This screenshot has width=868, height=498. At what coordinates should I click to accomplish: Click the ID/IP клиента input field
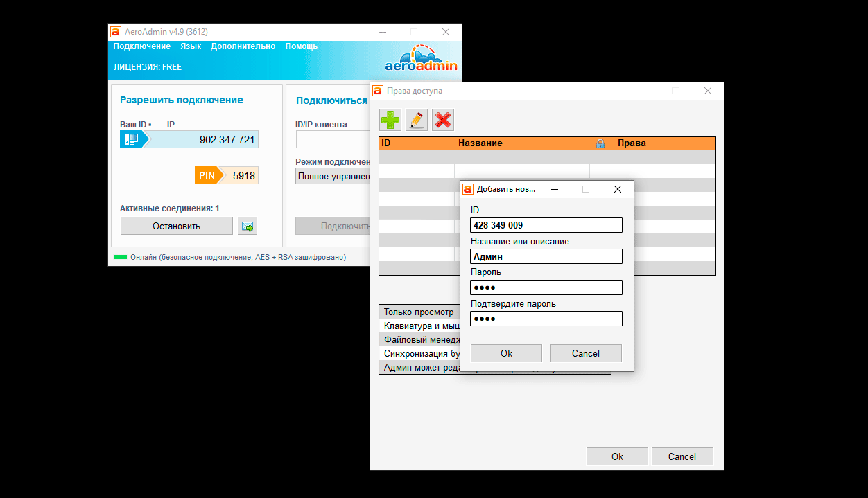pyautogui.click(x=333, y=139)
